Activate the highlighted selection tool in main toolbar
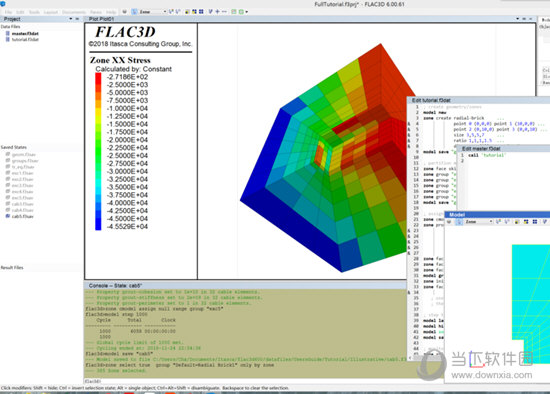550x394 pixels. point(134,12)
